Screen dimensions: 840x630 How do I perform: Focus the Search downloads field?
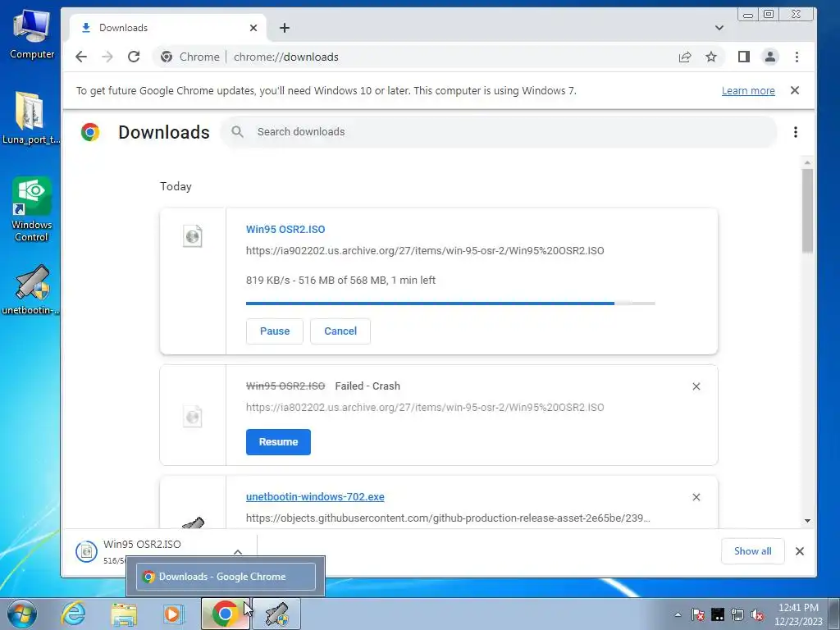click(498, 132)
